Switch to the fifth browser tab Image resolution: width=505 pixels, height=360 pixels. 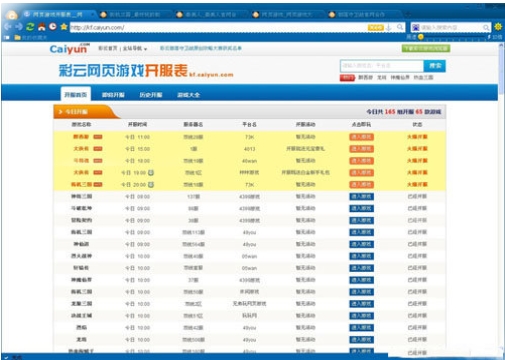[x=362, y=14]
